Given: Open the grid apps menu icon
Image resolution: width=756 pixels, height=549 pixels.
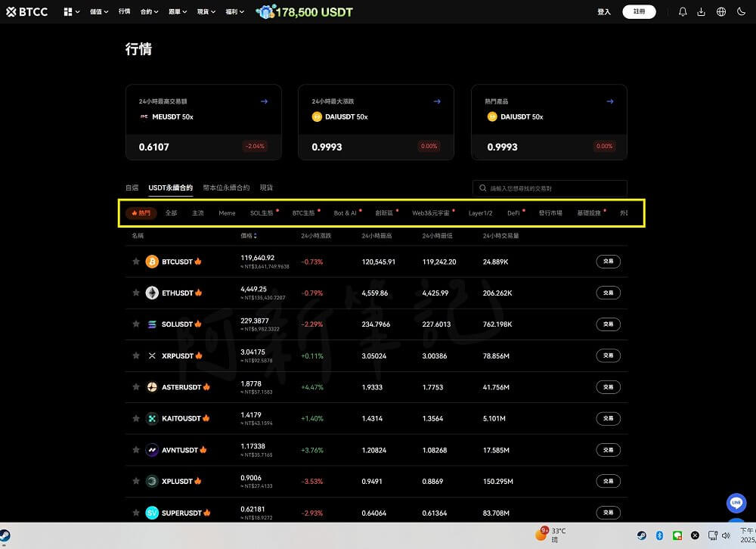Looking at the screenshot, I should [68, 11].
